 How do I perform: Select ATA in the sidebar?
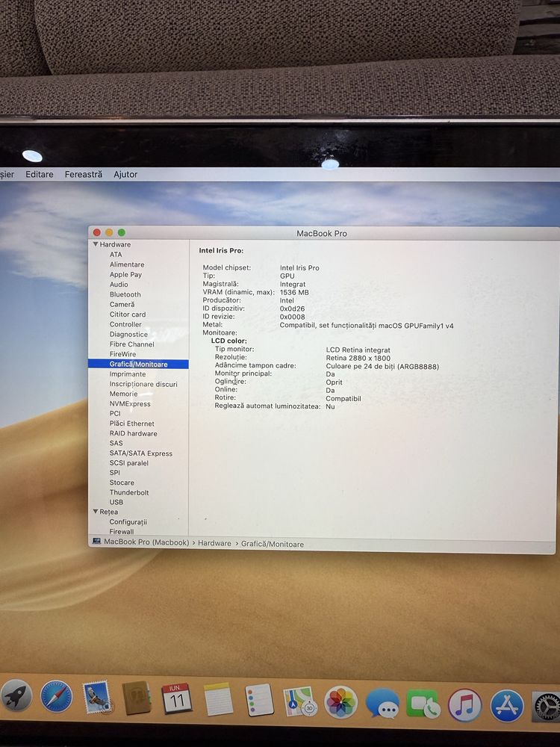pos(116,255)
